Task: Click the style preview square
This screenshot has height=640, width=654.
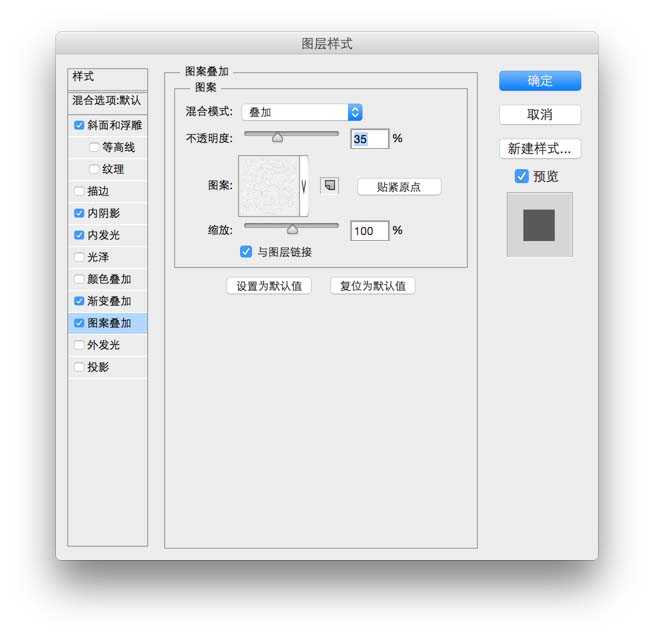Action: (x=539, y=225)
